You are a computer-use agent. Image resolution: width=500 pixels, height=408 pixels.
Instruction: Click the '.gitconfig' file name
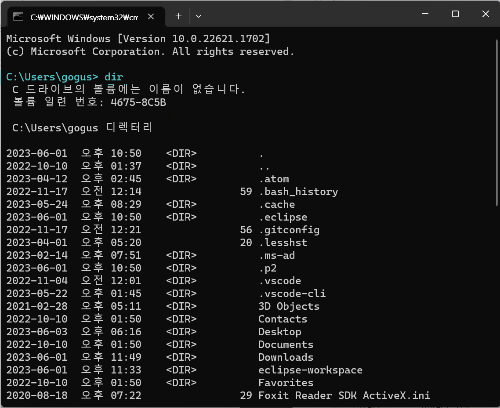[289, 230]
